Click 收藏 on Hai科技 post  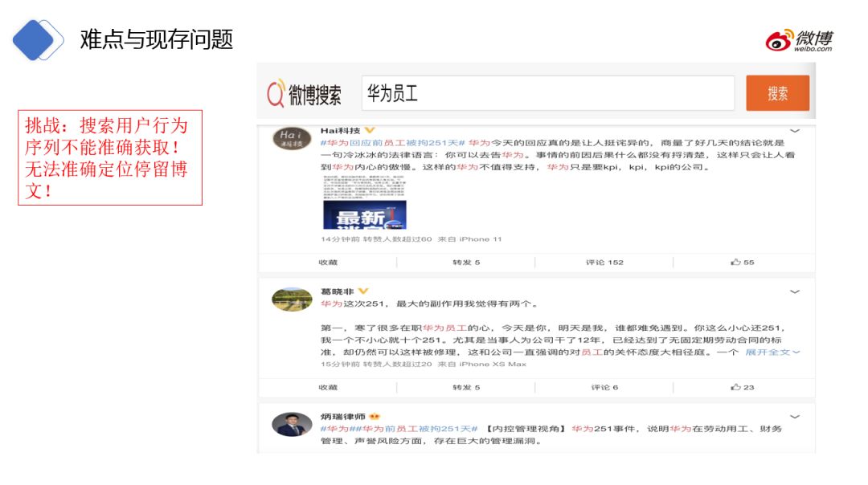coord(328,262)
